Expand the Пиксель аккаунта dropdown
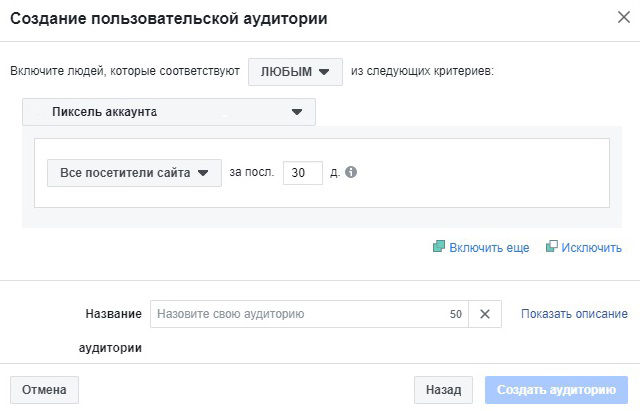This screenshot has height=411, width=640. click(169, 112)
